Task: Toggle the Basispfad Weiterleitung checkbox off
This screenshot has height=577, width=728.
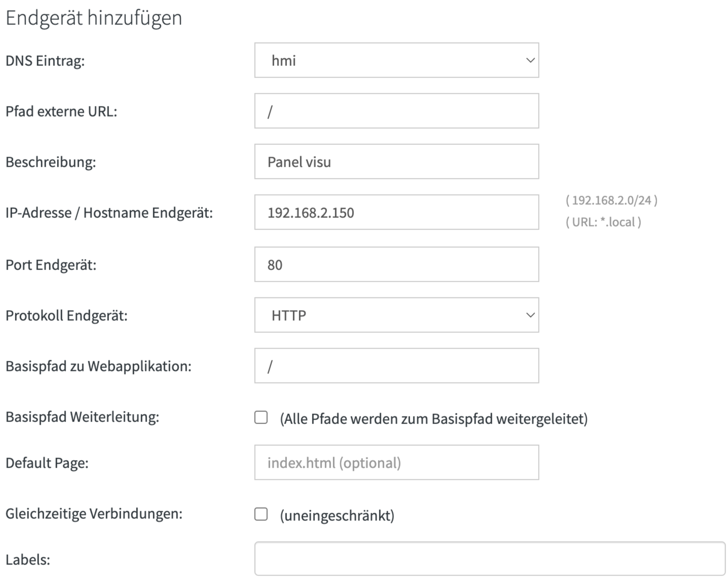Action: [261, 417]
